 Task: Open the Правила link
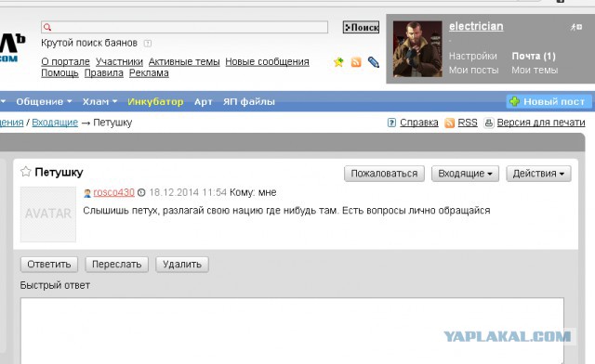tap(103, 72)
